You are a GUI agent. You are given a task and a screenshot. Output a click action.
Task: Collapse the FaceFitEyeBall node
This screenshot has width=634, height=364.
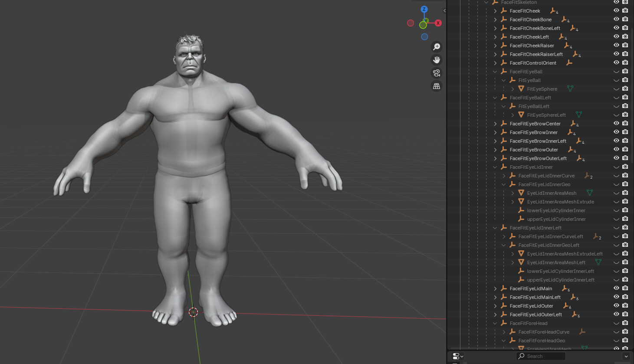click(x=495, y=72)
